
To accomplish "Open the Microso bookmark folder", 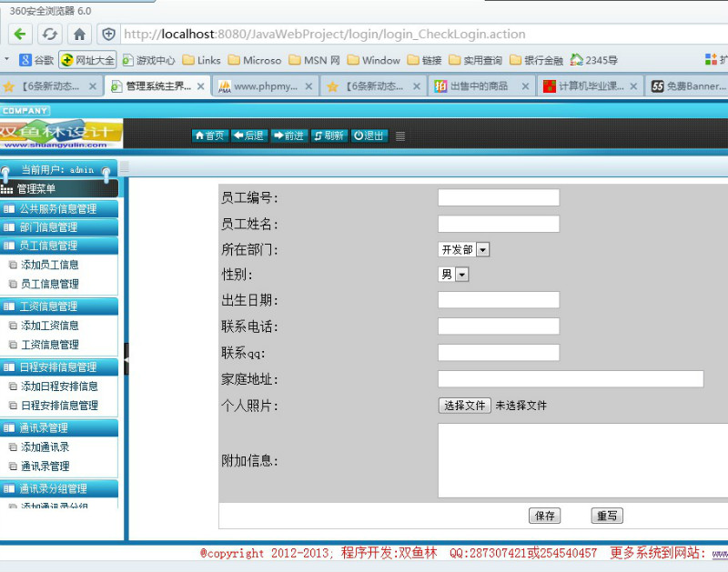I will [255, 60].
